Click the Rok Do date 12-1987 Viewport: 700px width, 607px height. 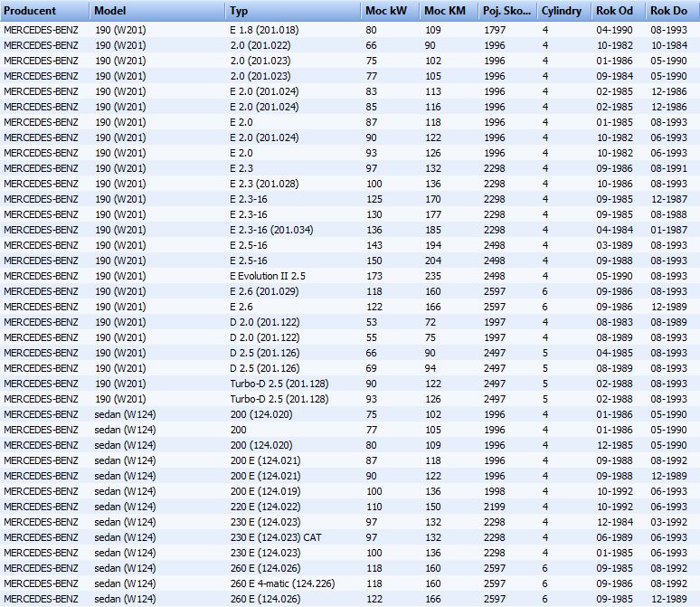668,199
